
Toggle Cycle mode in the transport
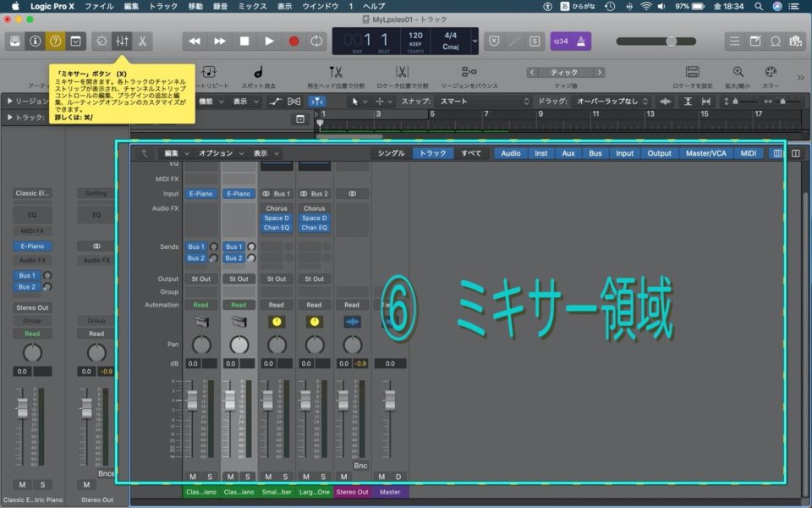[x=316, y=41]
